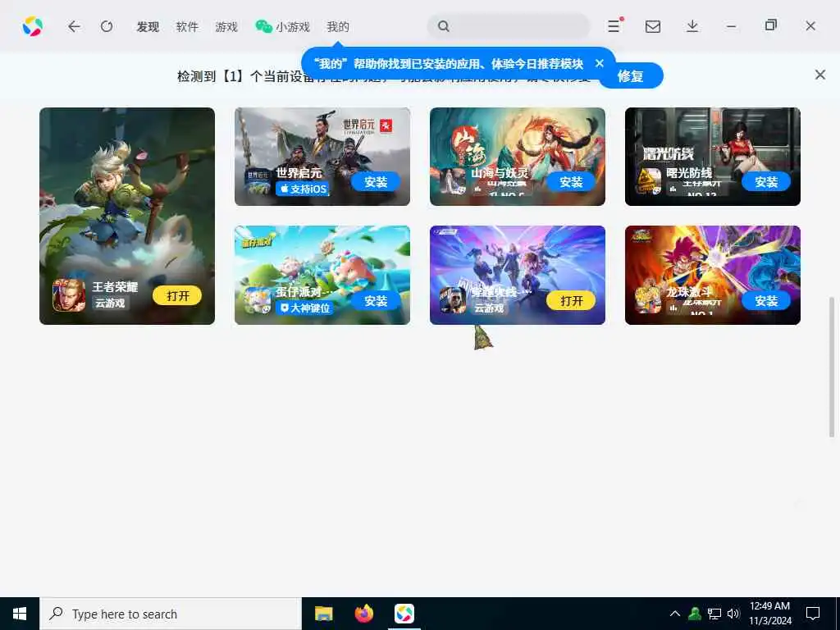Click the 世界启元 title text

tap(299, 173)
